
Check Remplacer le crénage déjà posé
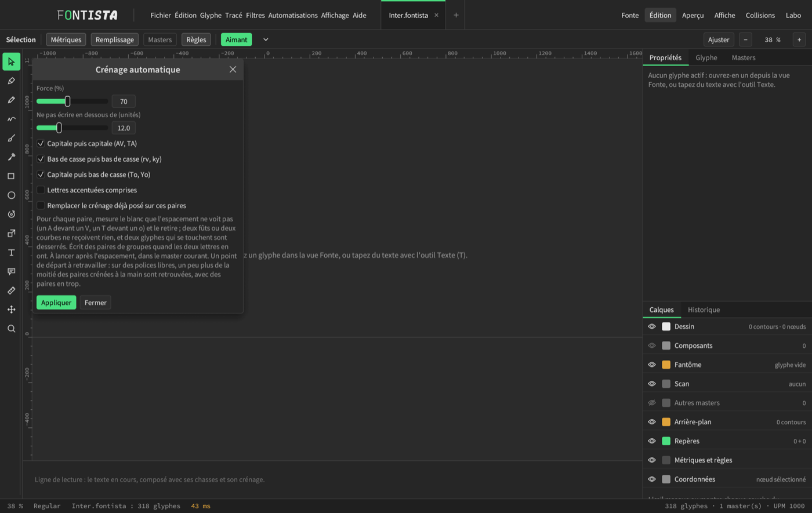click(41, 205)
